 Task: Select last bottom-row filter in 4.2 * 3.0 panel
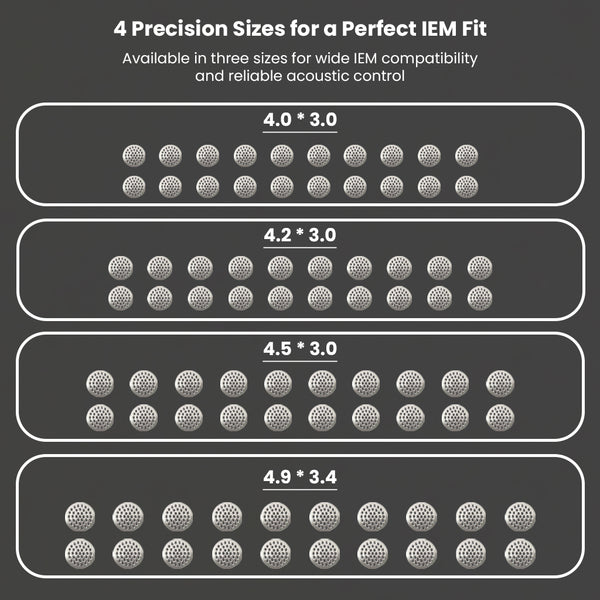point(480,296)
